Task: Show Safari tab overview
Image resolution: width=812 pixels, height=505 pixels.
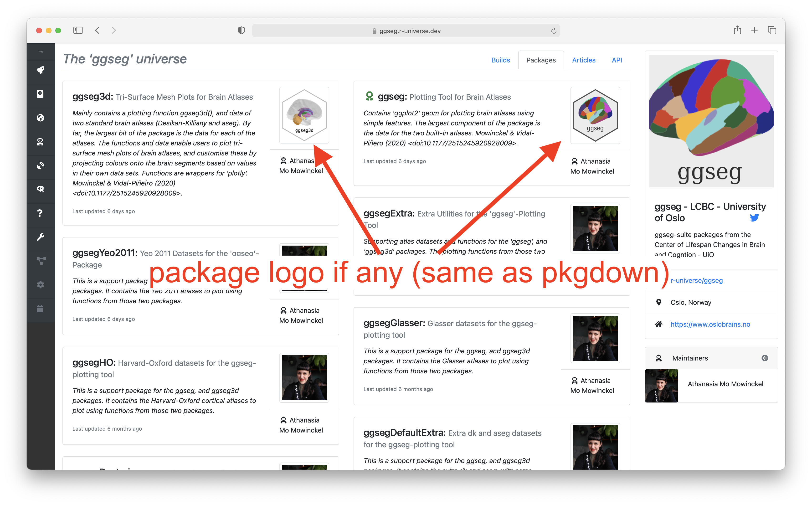Action: pos(772,30)
